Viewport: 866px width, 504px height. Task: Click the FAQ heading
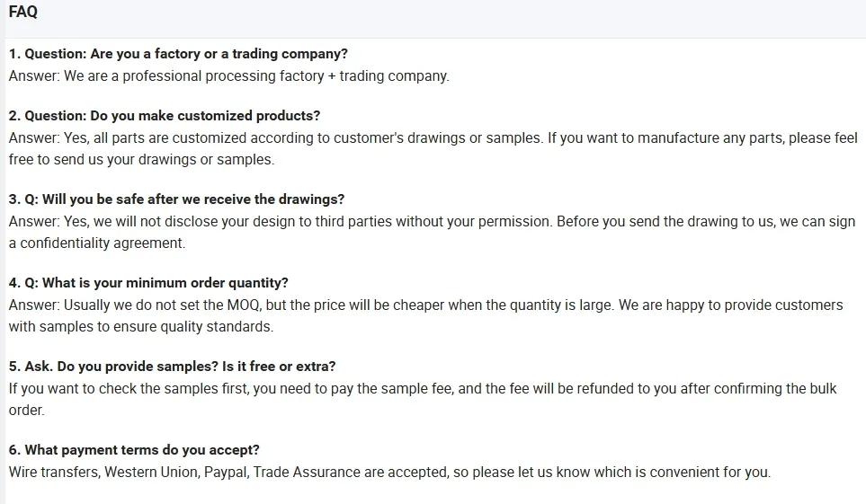[x=23, y=13]
